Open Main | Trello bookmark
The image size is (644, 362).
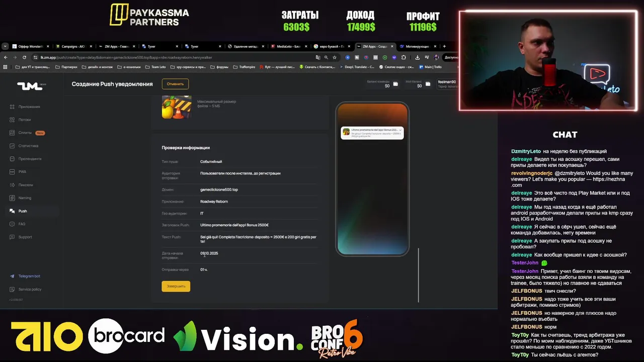(430, 67)
